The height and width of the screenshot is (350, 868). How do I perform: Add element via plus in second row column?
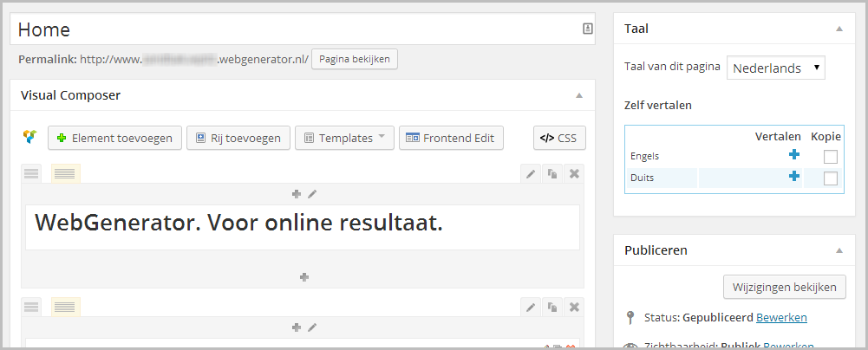[x=297, y=327]
